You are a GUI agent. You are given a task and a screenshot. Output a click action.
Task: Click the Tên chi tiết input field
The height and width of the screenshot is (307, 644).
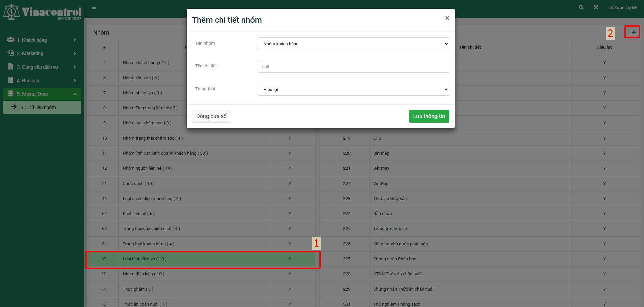click(353, 66)
